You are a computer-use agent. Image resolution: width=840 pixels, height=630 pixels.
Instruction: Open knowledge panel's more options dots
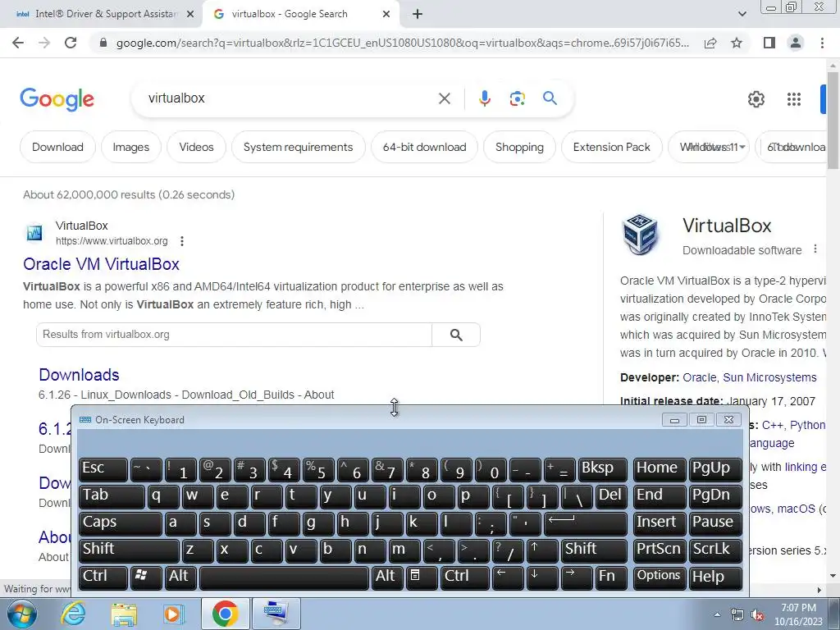815,249
